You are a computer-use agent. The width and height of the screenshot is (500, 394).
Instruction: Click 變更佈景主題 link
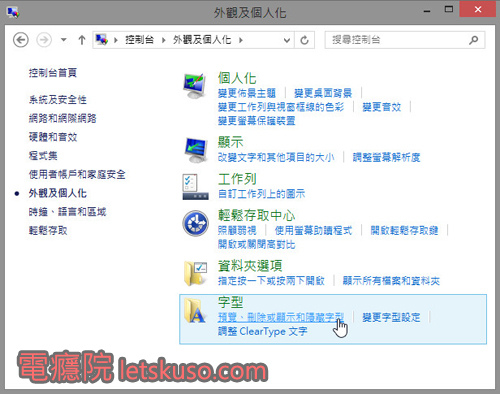247,93
